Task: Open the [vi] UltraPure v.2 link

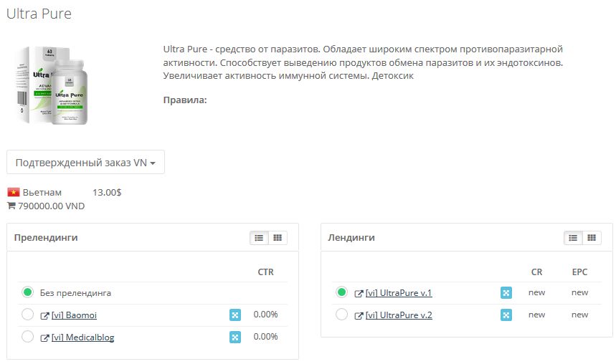Action: (399, 315)
